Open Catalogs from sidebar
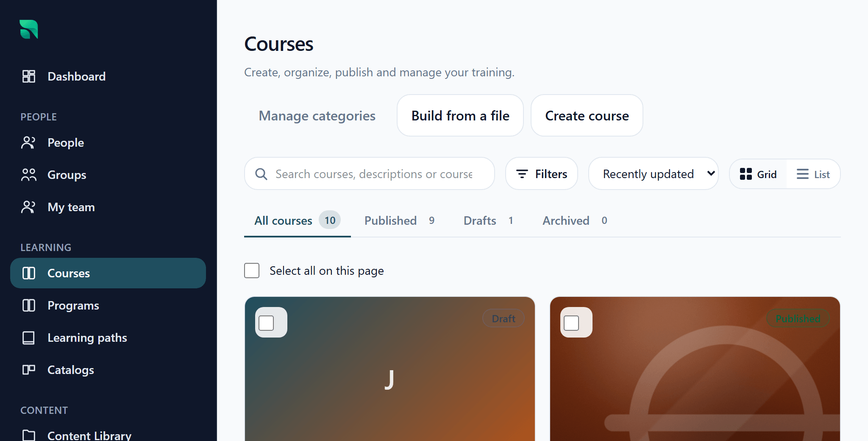Screen dimensions: 868x441 coord(108,370)
